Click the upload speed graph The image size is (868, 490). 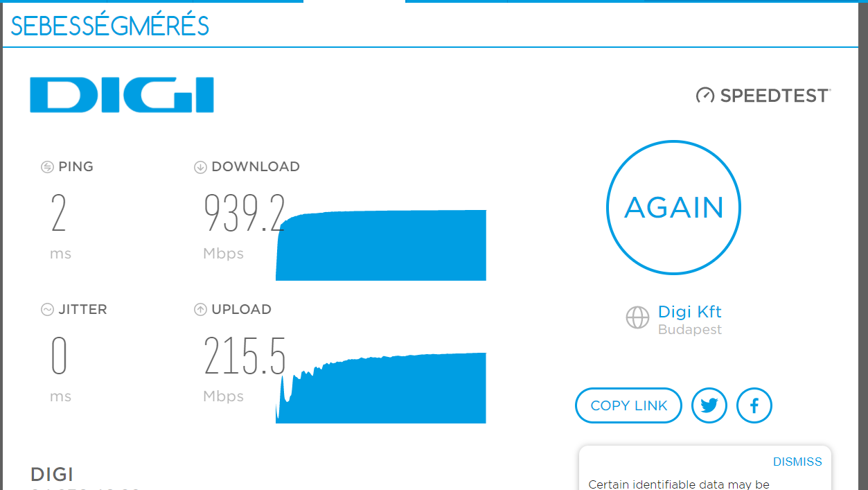click(x=381, y=388)
